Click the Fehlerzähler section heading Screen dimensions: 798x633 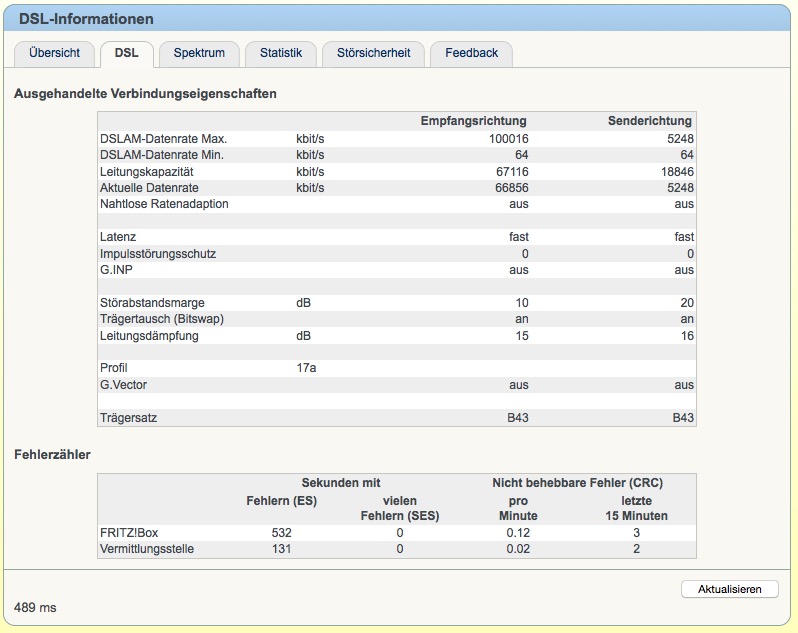click(x=52, y=454)
